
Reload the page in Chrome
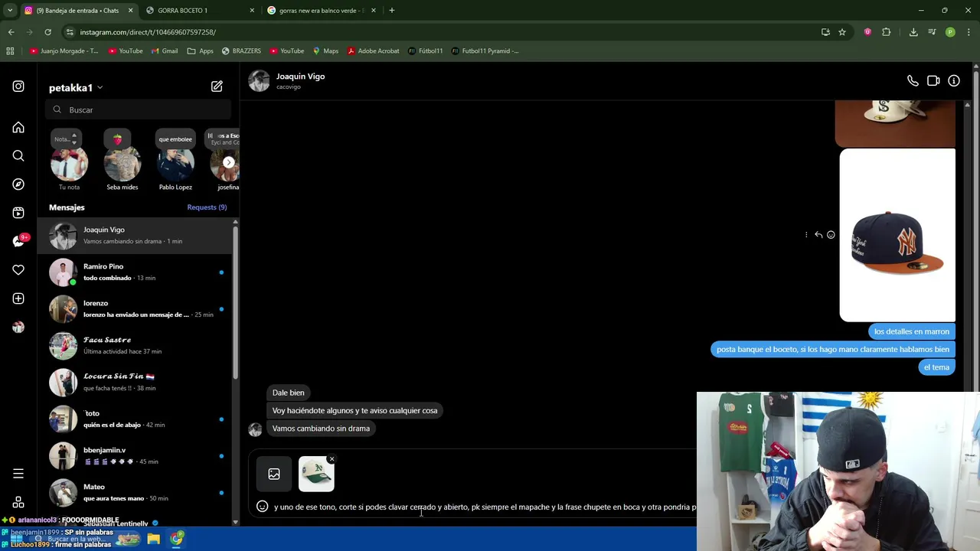(47, 32)
